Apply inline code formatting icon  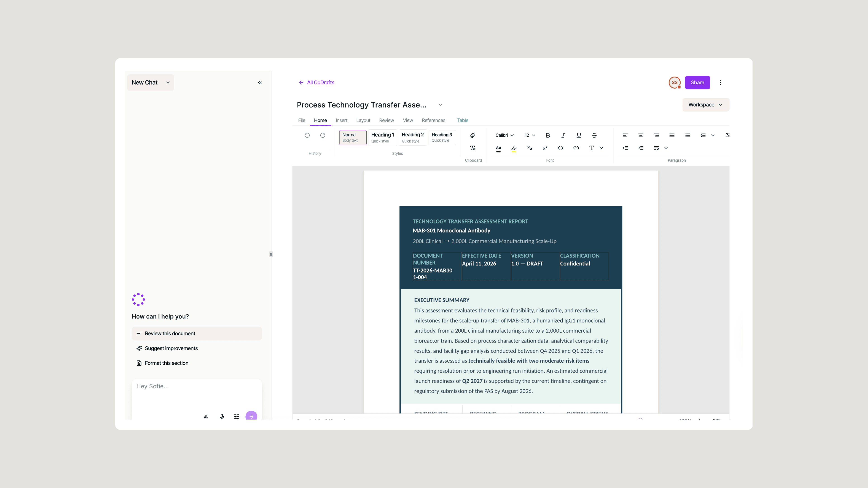pos(560,148)
